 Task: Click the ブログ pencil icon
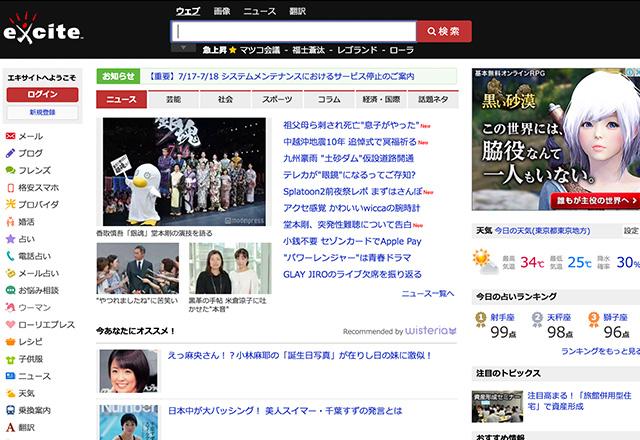coord(10,153)
